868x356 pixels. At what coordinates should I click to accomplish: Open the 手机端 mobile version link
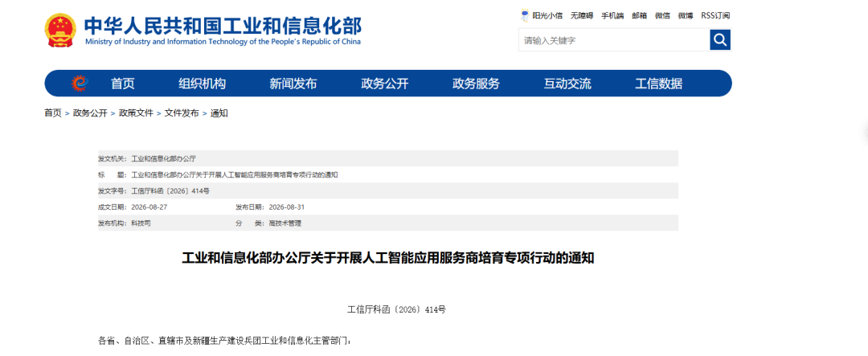click(612, 15)
